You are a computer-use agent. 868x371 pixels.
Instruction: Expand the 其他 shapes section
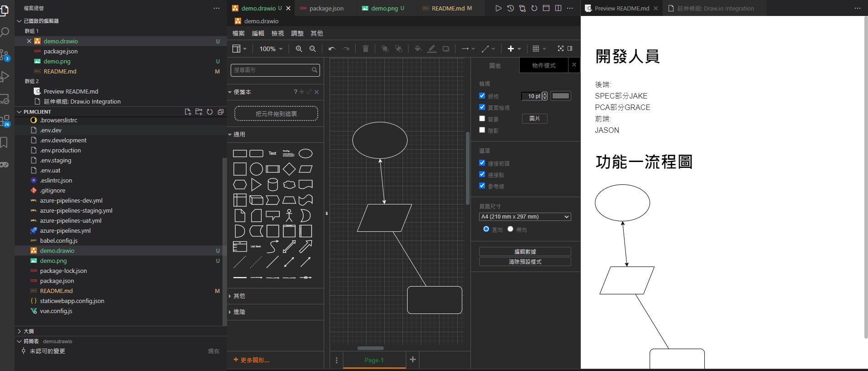239,296
